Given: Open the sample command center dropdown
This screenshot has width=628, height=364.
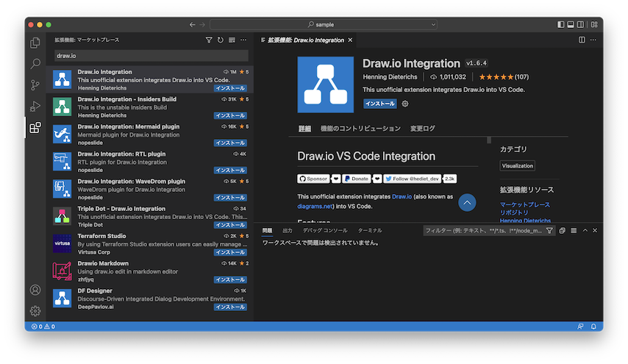Looking at the screenshot, I should click(324, 25).
